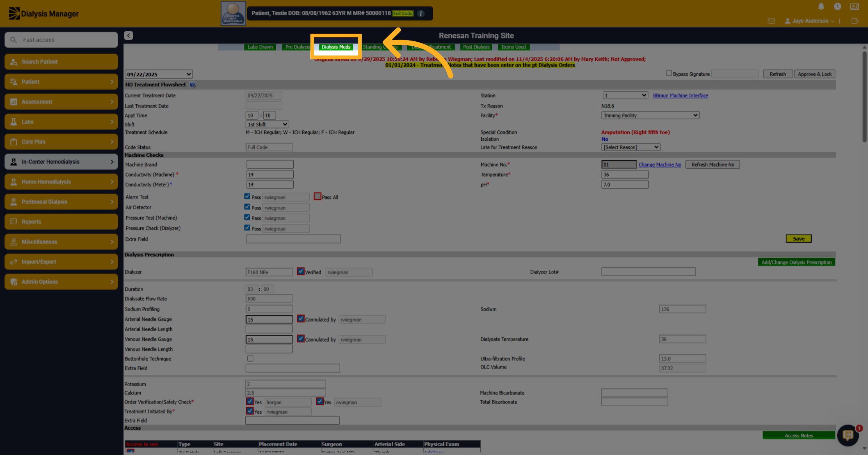
Task: Open BBraun Machine Interface link
Action: pyautogui.click(x=680, y=96)
